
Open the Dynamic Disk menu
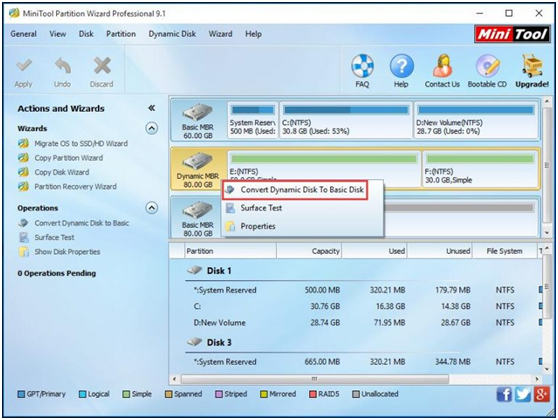(x=172, y=34)
